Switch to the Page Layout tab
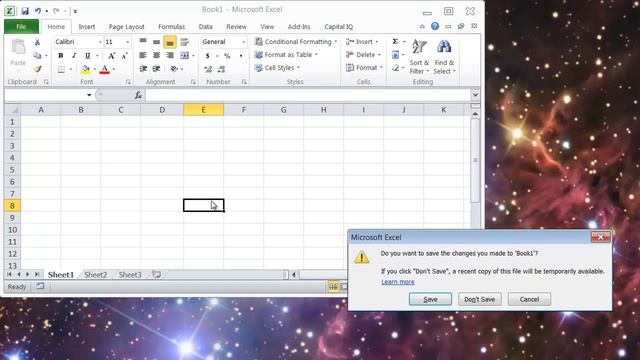The image size is (640, 360). (x=127, y=27)
